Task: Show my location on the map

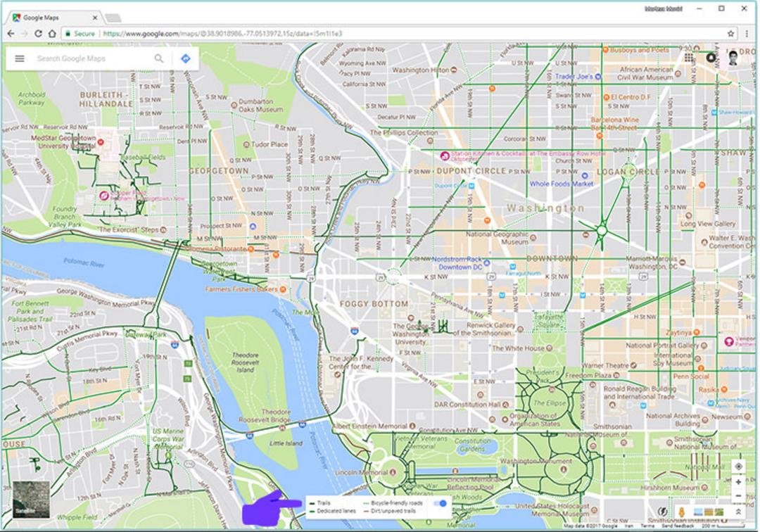Action: (738, 466)
